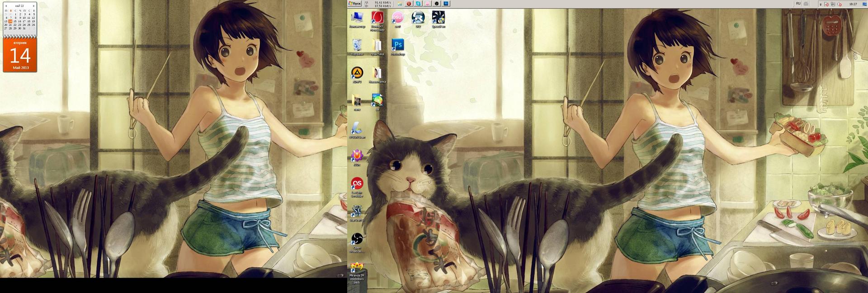Go to previous month in calendar gadget

[x=6, y=6]
